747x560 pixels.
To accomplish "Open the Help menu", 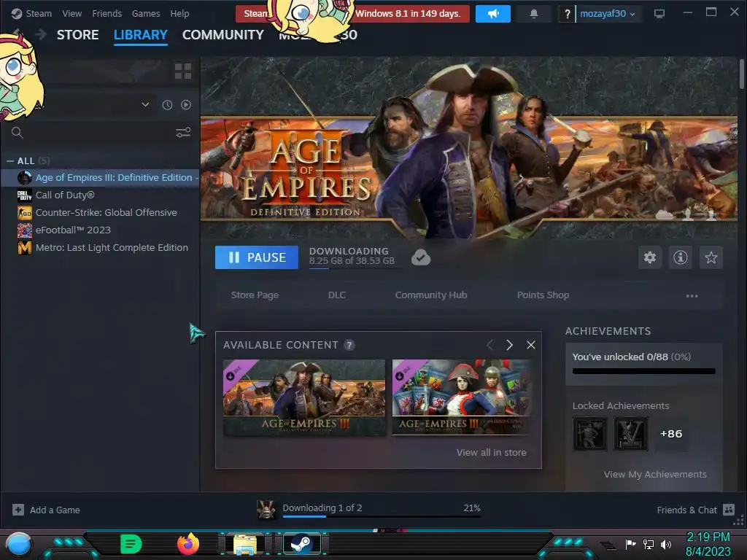I will [x=179, y=13].
